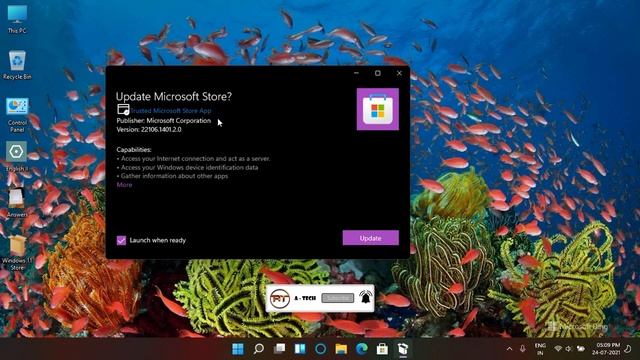The width and height of the screenshot is (640, 360).
Task: Open Control Panel desktop shortcut
Action: pyautogui.click(x=17, y=115)
